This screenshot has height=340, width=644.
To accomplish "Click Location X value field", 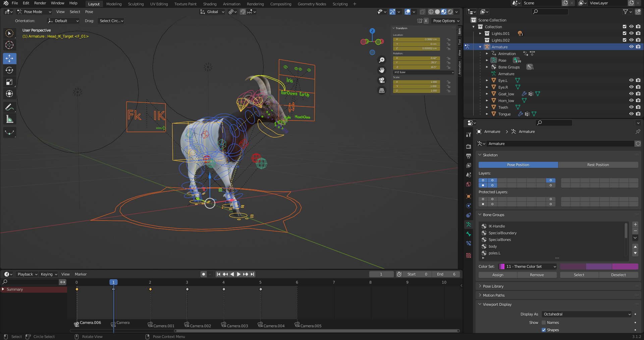I will pyautogui.click(x=416, y=39).
